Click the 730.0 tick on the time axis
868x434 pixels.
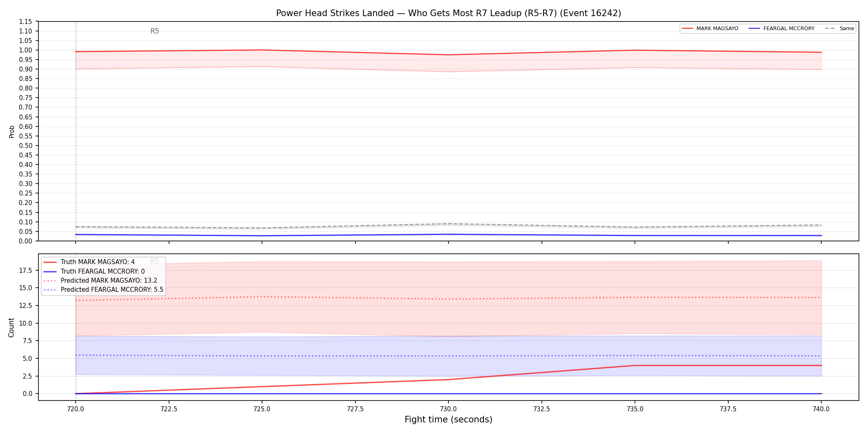[448, 409]
